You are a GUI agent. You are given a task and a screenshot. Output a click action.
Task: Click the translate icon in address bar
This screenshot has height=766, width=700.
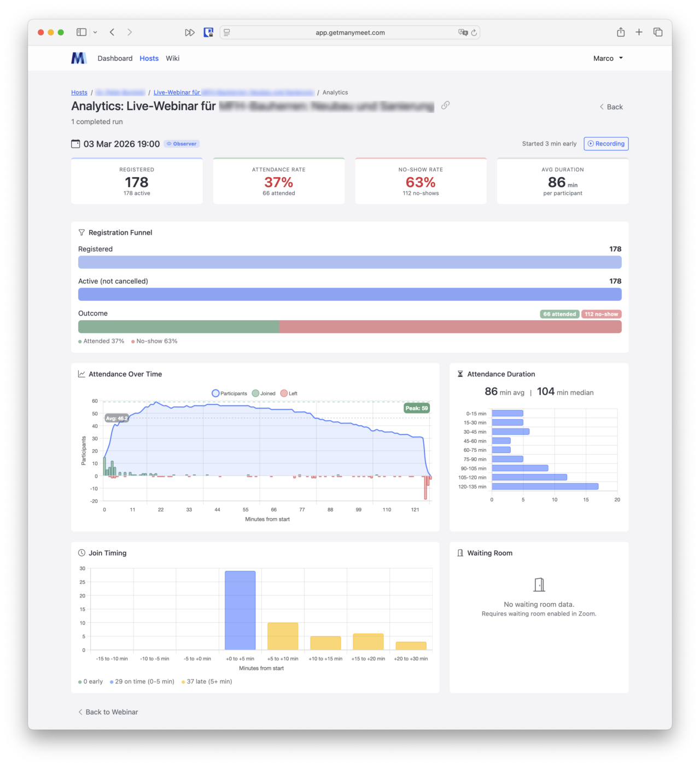[463, 33]
